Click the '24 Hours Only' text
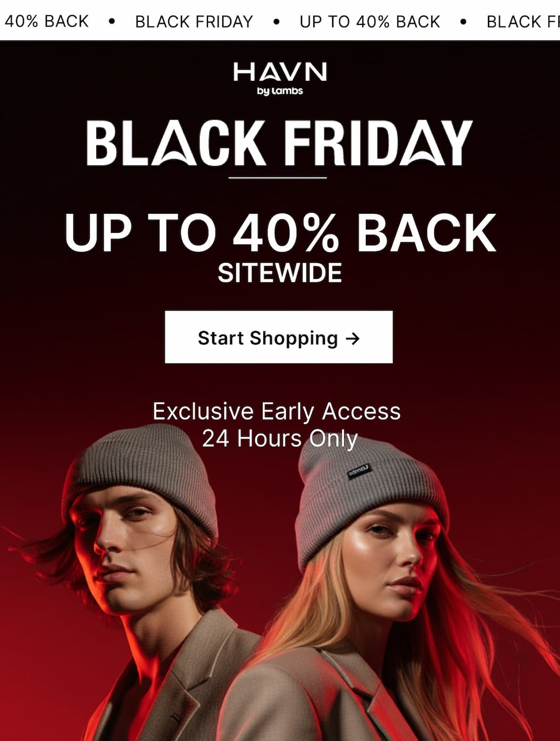 click(x=280, y=439)
